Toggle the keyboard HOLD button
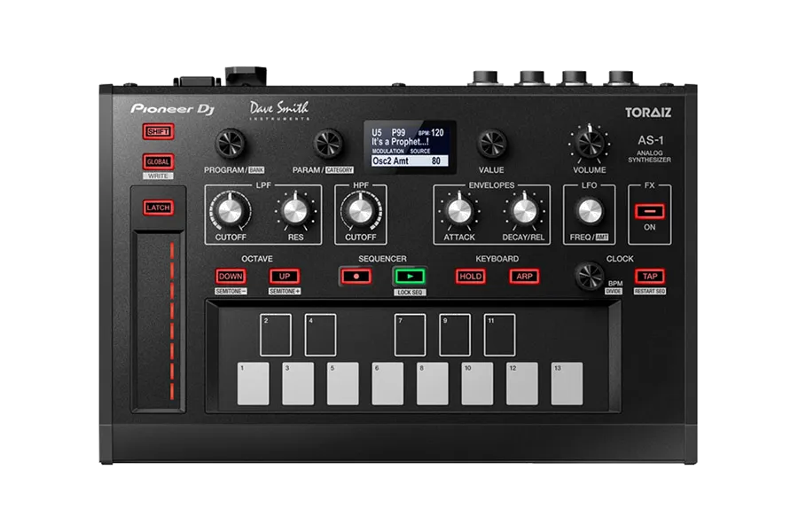This screenshot has height=532, width=798. point(470,277)
